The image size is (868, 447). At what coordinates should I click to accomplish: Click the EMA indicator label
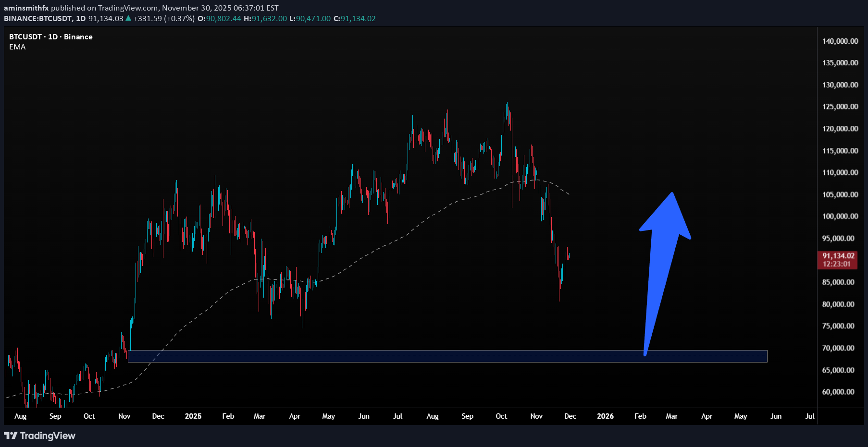[17, 47]
